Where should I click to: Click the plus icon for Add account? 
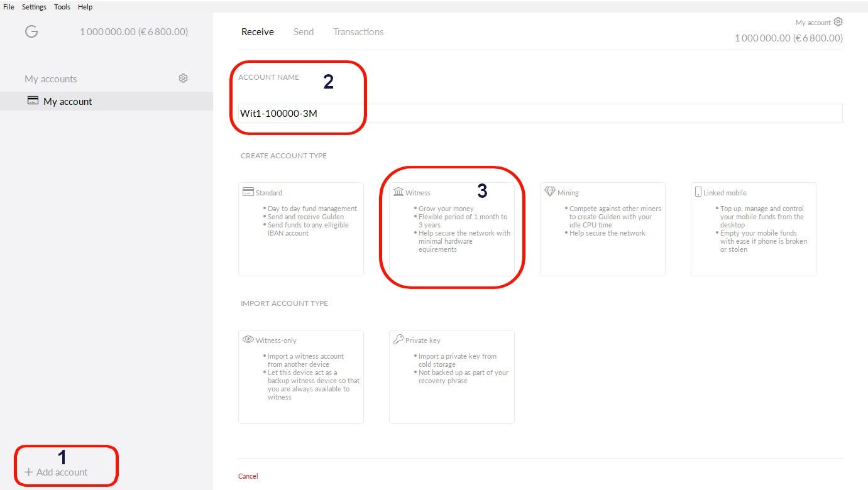pyautogui.click(x=28, y=472)
